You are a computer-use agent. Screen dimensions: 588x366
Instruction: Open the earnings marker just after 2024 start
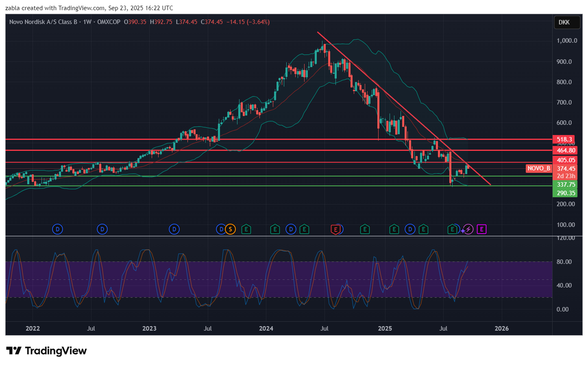pyautogui.click(x=275, y=229)
